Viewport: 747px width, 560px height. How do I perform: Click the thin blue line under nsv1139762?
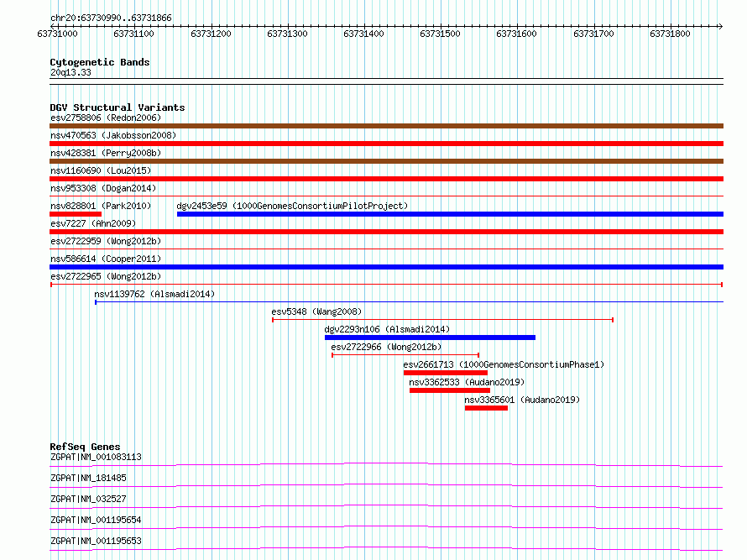coord(410,301)
